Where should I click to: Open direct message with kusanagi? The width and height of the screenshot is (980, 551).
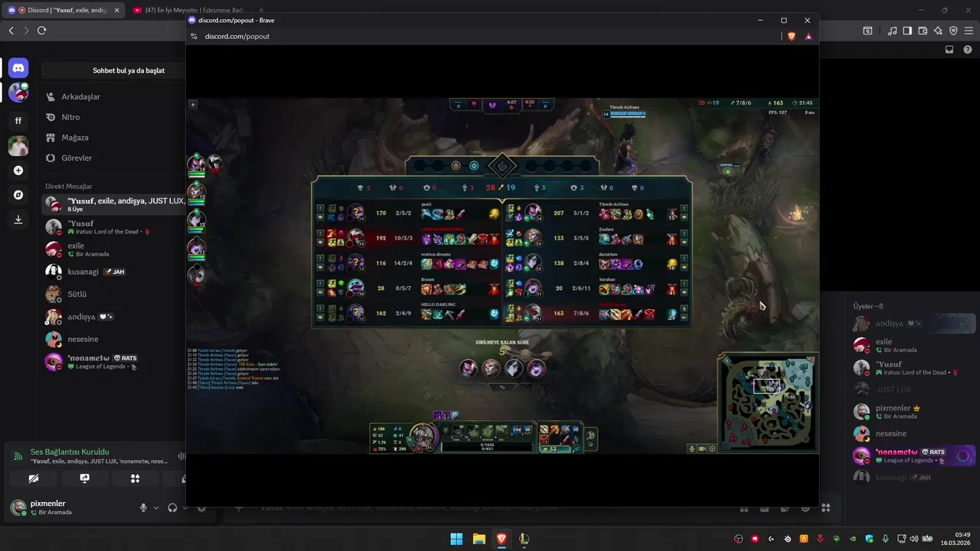tap(113, 272)
